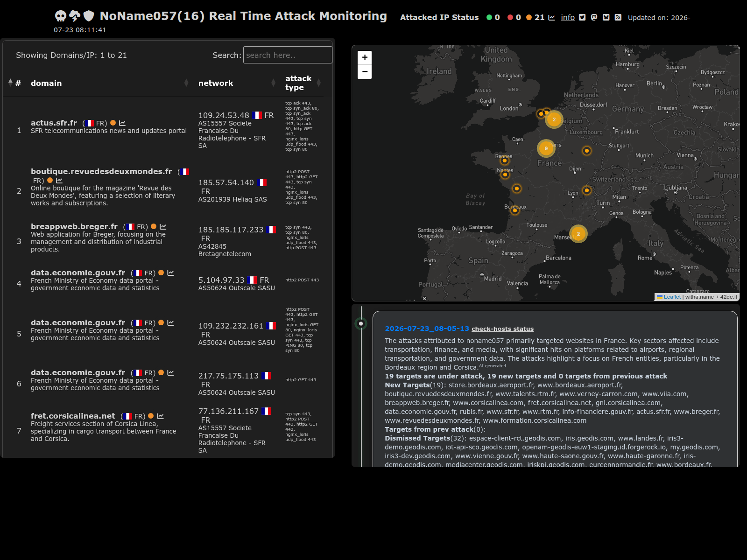Open chart icon for breappweb.breger.fr

click(163, 227)
